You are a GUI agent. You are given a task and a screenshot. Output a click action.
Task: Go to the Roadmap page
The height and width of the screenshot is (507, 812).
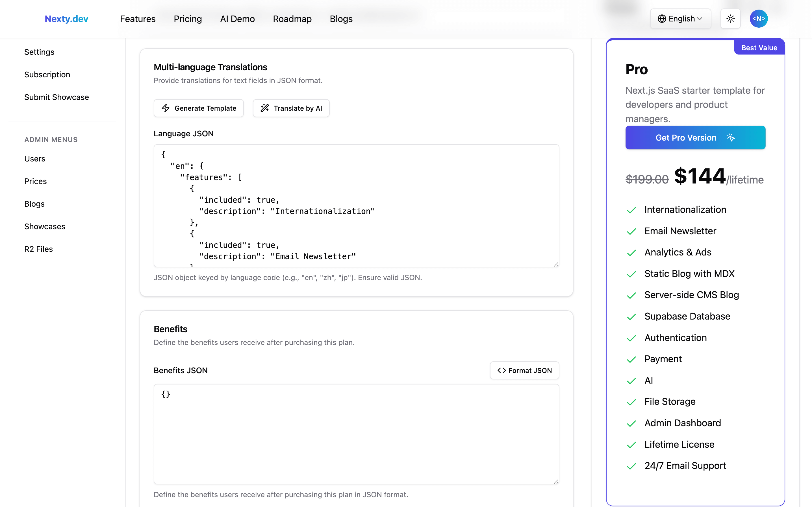click(292, 19)
